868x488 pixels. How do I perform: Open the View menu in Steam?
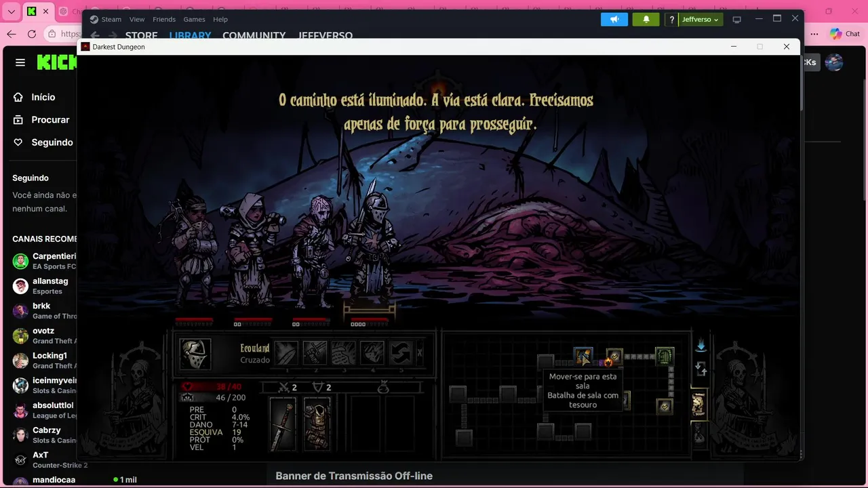click(x=137, y=20)
